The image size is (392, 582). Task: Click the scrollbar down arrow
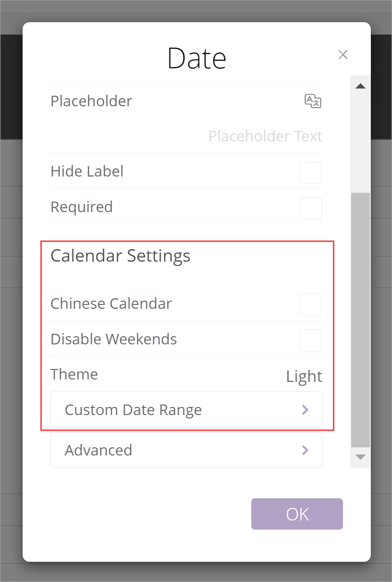click(x=360, y=456)
